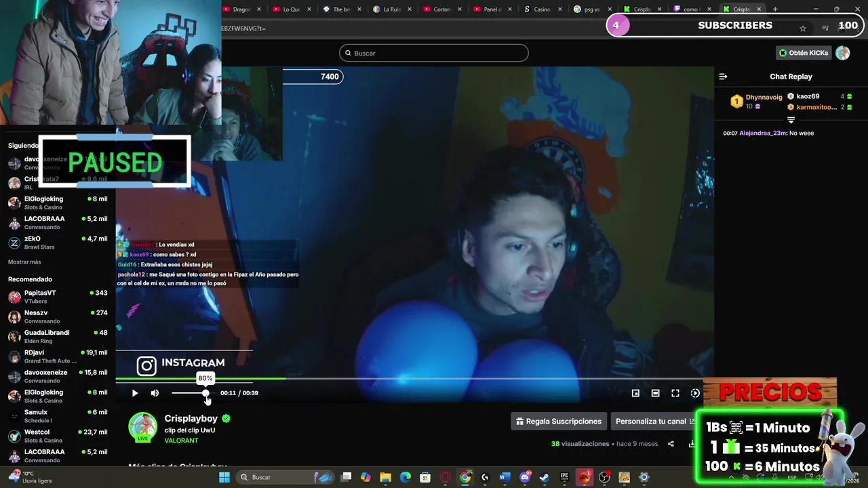This screenshot has height=488, width=868.
Task: Open the player's playback settings icon
Action: pos(695,393)
